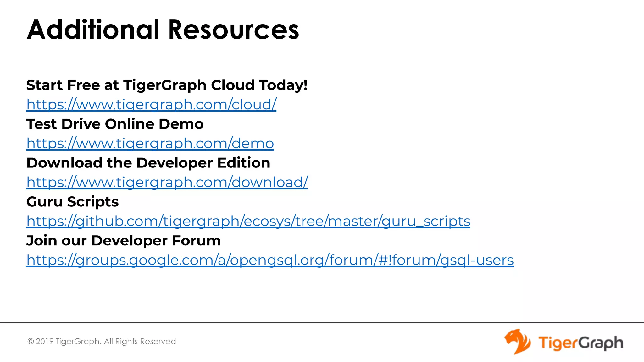Click the '© 2019 TigerGraph. All Rights Reserved' footer text

102,341
